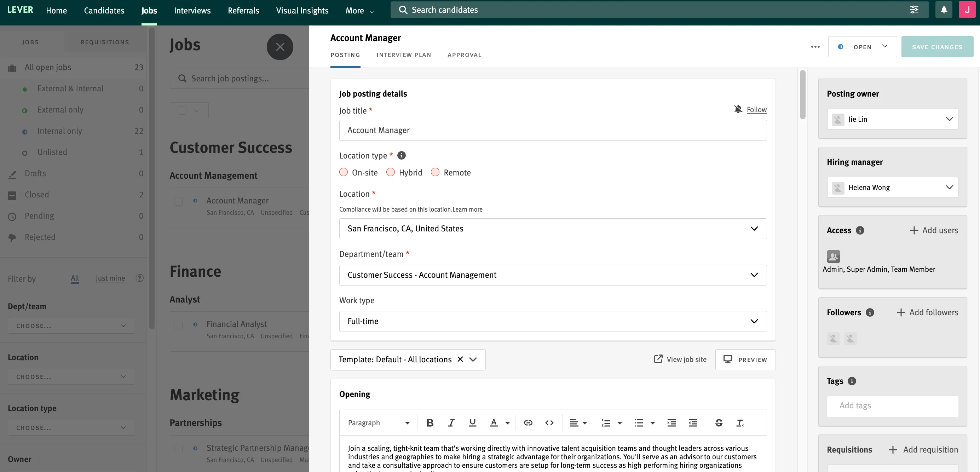Viewport: 980px width, 472px height.
Task: Increase indent in the editor
Action: 672,423
